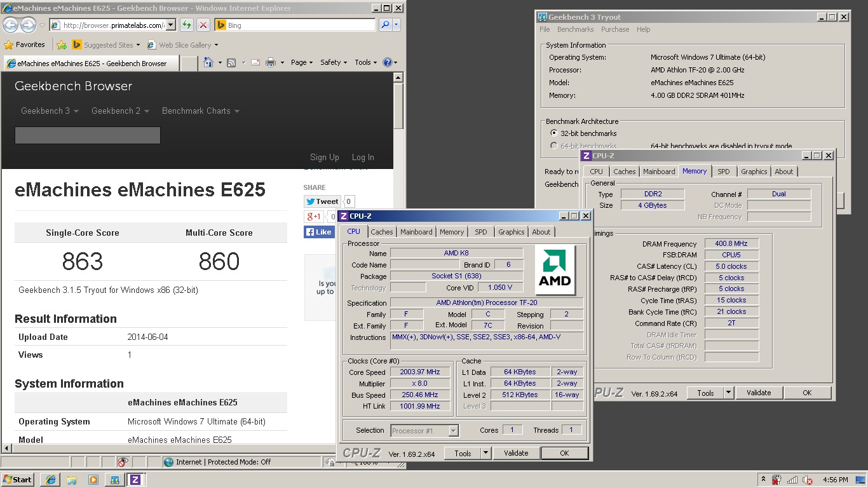Open the Favorites star button
Image resolution: width=868 pixels, height=488 pixels.
[24, 44]
